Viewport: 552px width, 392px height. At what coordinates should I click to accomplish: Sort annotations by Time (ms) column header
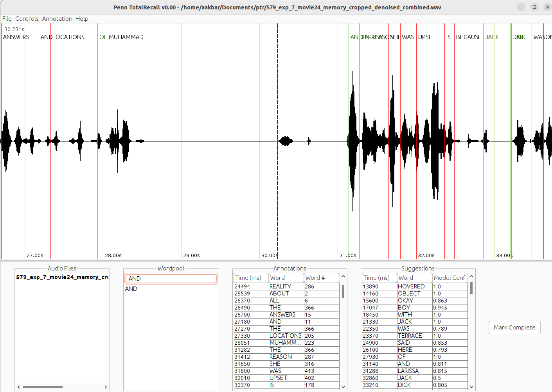[x=251, y=278]
